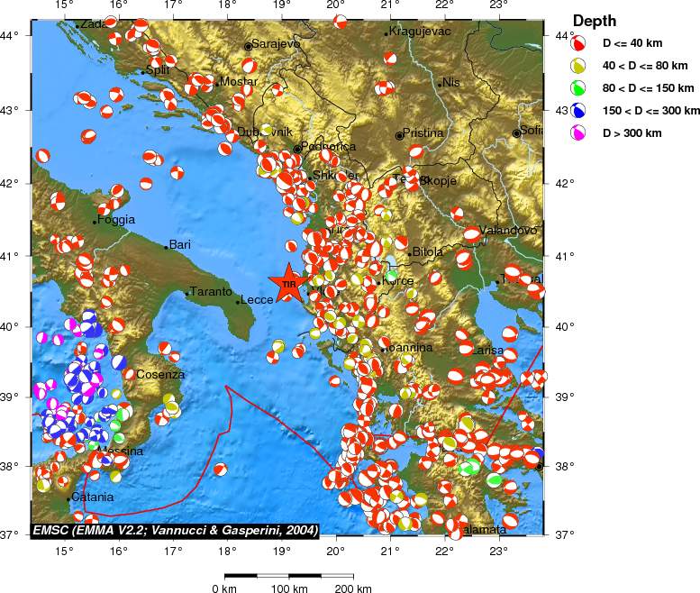Click the Sofia city marker dot

[516, 133]
